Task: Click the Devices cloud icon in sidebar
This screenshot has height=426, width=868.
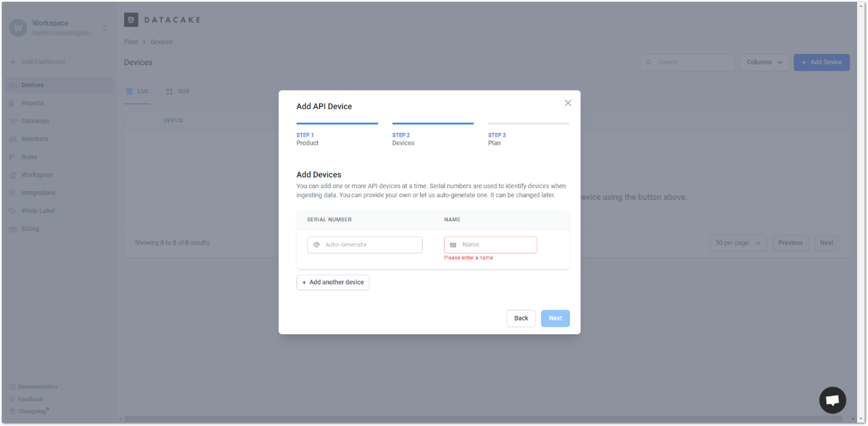Action: (x=13, y=85)
